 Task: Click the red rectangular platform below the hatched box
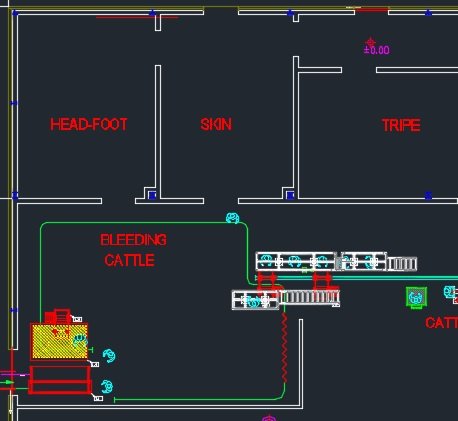60,380
